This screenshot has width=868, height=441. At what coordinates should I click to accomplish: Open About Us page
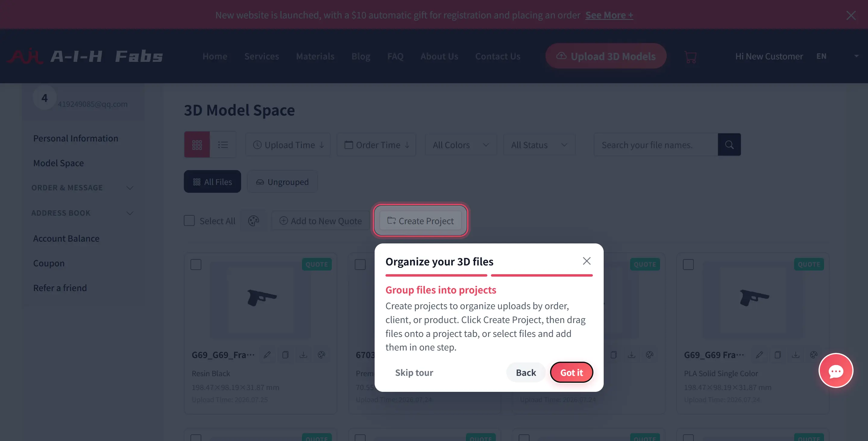(x=439, y=56)
